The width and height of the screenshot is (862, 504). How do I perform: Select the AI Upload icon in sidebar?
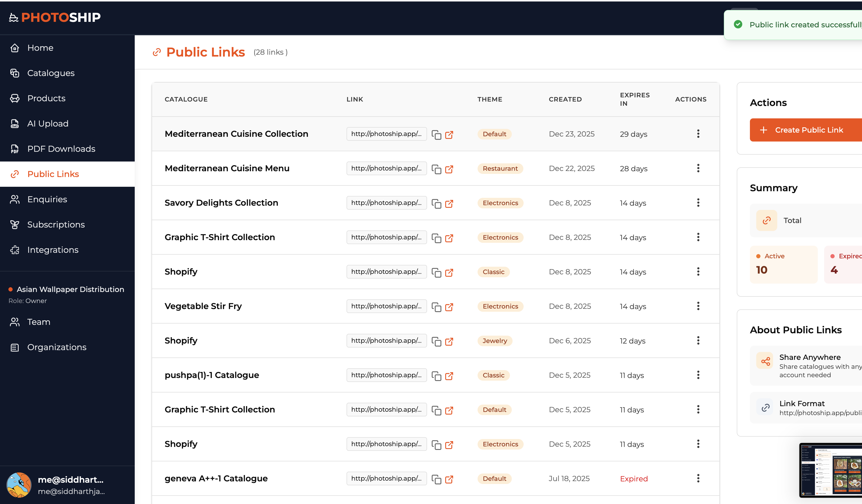coord(15,123)
